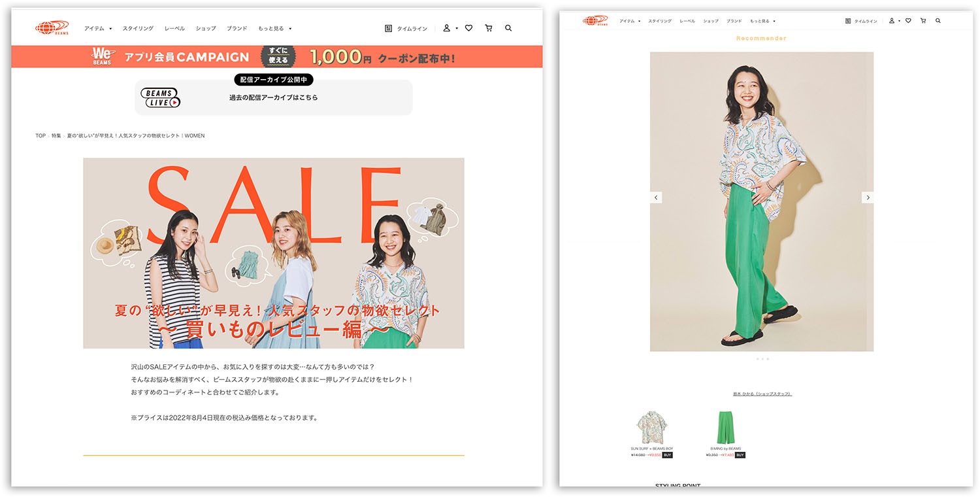
Task: Open レーベル menu on the right page
Action: tap(687, 21)
